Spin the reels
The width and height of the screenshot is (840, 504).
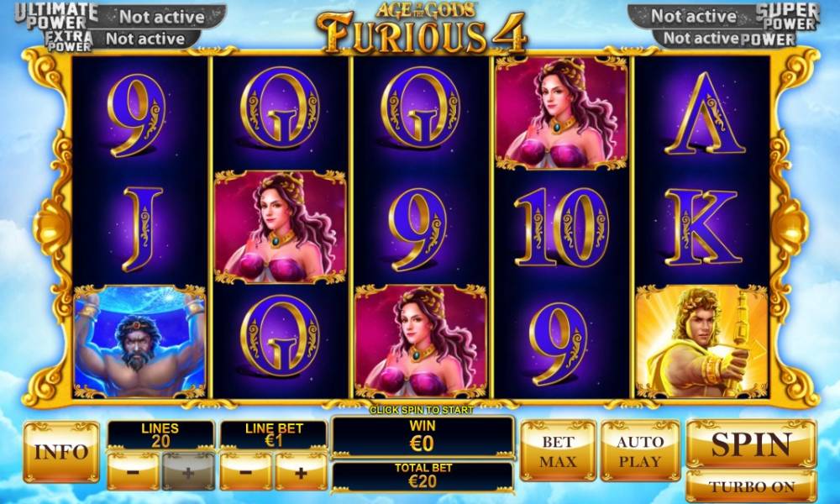click(751, 444)
